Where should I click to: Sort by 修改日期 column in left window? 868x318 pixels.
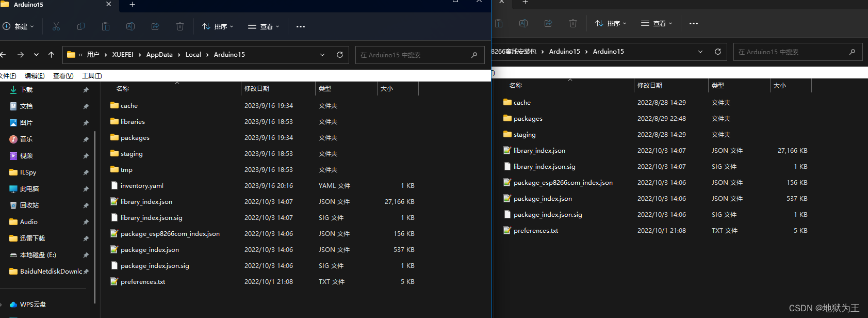[257, 89]
